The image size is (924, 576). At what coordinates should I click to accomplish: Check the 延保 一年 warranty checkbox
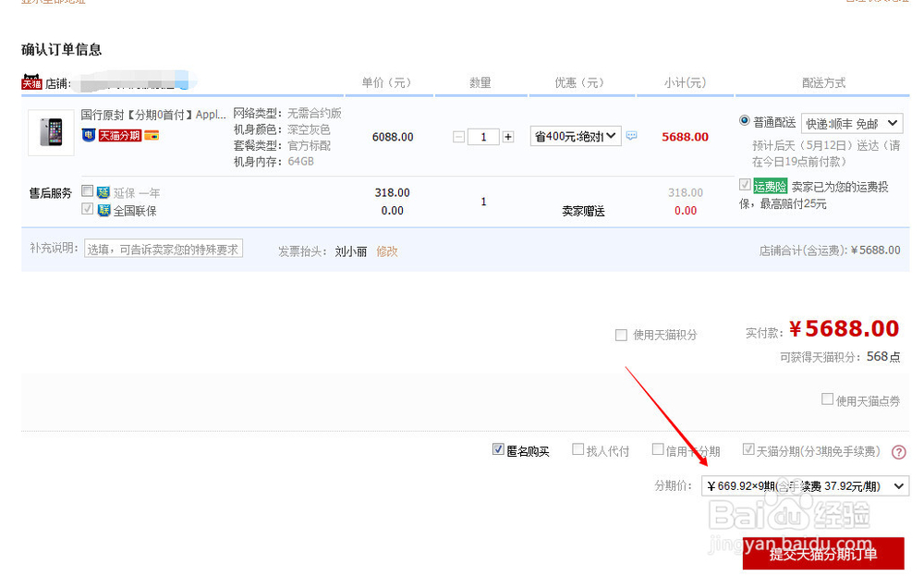pos(87,190)
